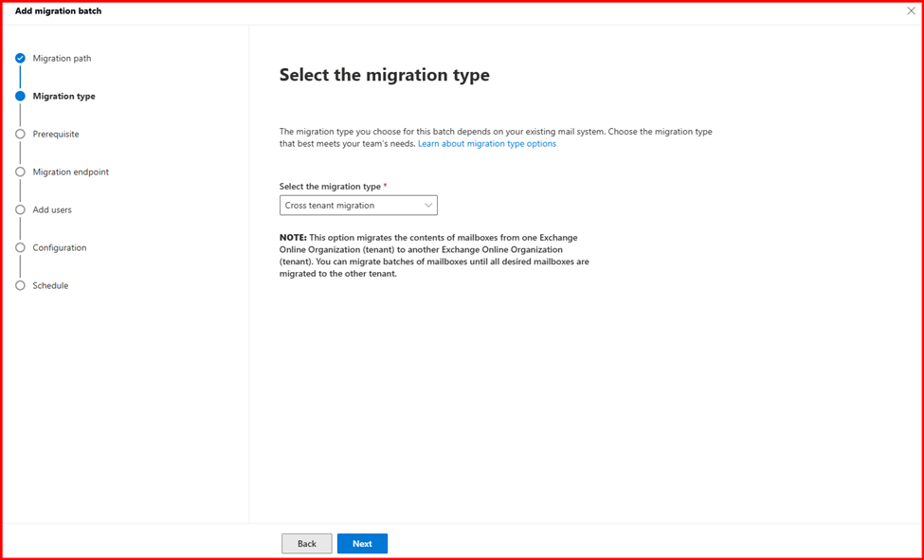Go to the Migration path step label
Image resolution: width=924 pixels, height=560 pixels.
(x=62, y=58)
